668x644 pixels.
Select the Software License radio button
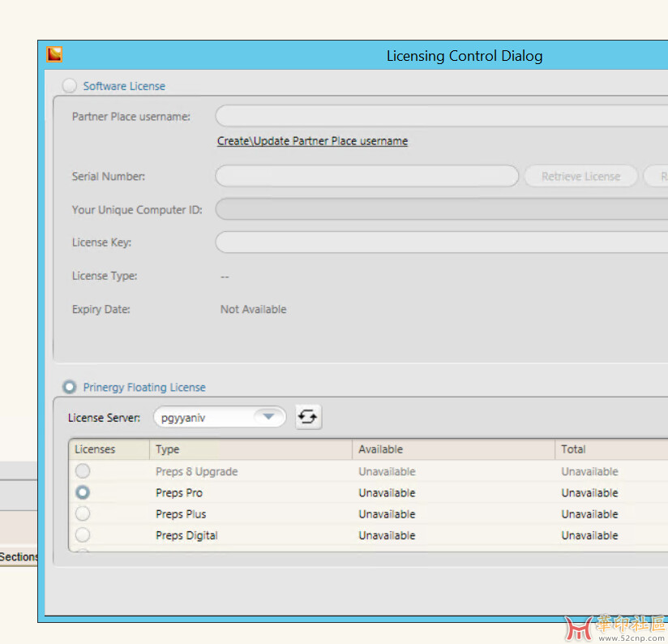pyautogui.click(x=70, y=86)
